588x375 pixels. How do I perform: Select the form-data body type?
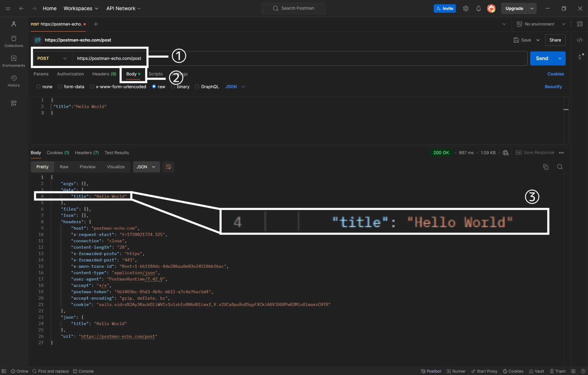pos(60,87)
